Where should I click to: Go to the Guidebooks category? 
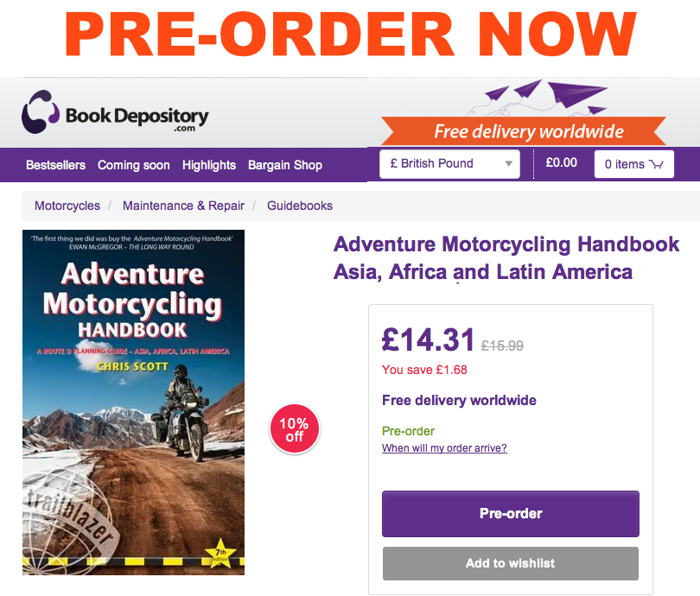tap(300, 206)
